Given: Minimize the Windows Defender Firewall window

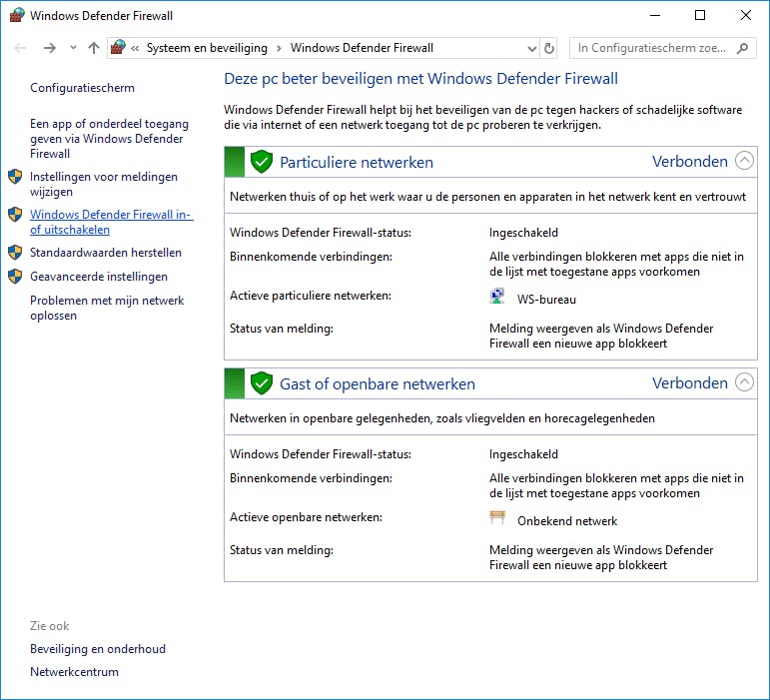Looking at the screenshot, I should pyautogui.click(x=655, y=15).
